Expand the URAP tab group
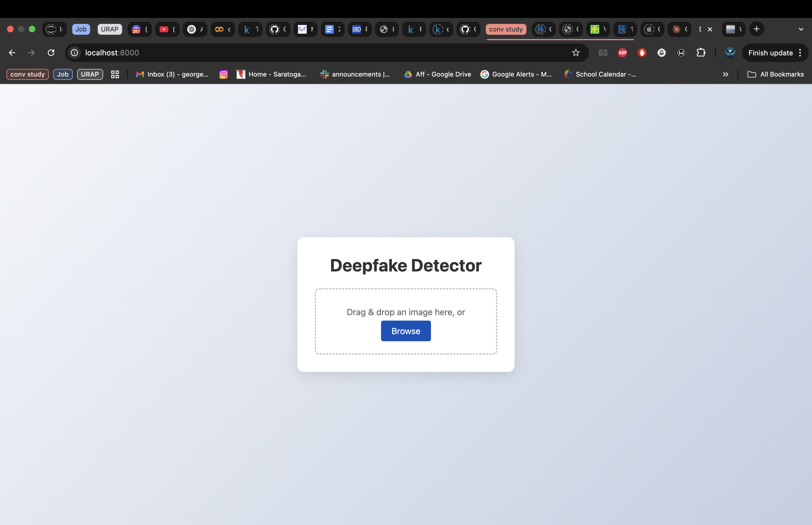Image resolution: width=812 pixels, height=525 pixels. point(109,29)
